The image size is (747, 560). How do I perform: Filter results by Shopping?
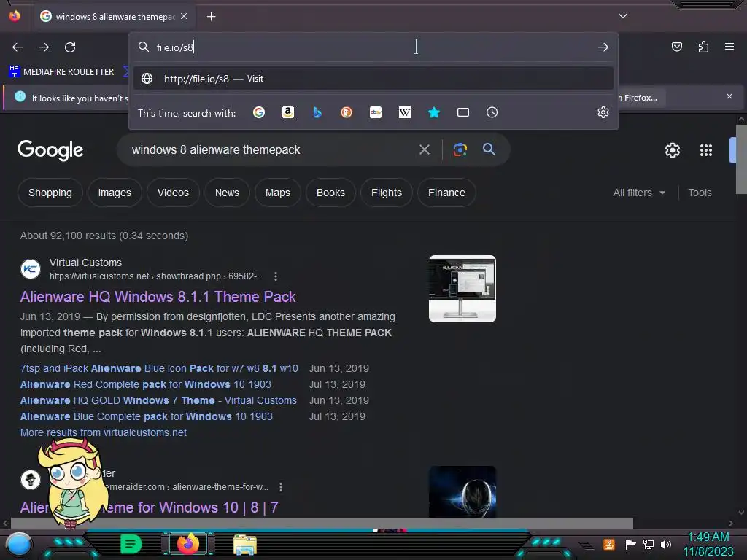click(50, 192)
